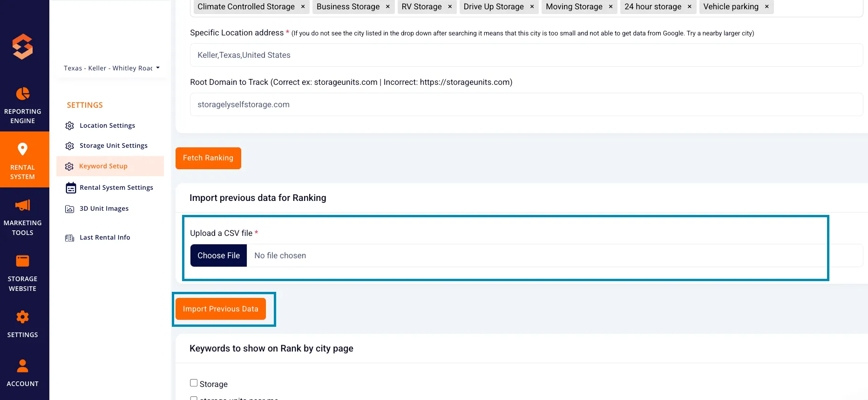Go to Rental System Settings

click(x=116, y=187)
